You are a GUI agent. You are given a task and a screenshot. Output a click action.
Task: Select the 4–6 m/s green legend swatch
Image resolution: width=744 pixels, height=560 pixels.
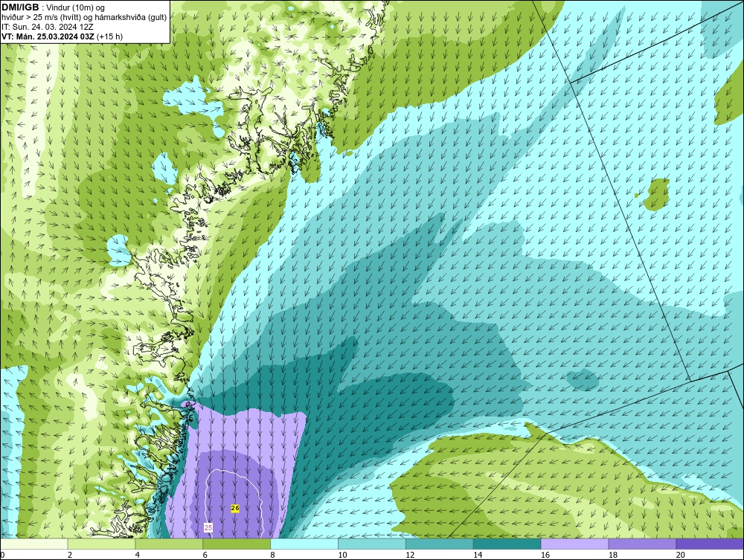tap(169, 544)
